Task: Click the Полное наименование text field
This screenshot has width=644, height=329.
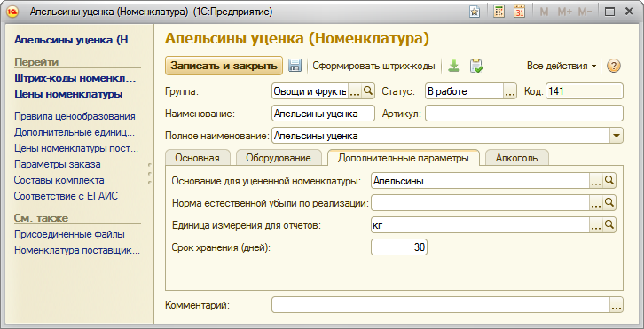Action: 441,136
